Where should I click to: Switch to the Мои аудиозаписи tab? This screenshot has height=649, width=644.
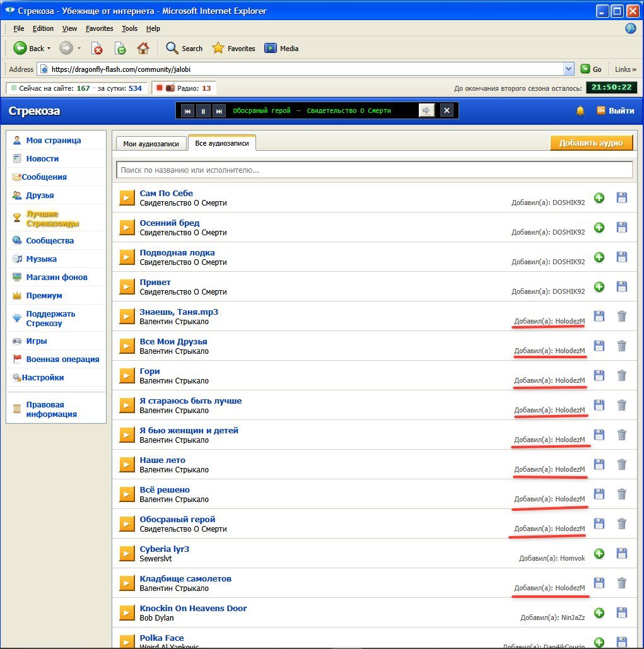pyautogui.click(x=151, y=144)
